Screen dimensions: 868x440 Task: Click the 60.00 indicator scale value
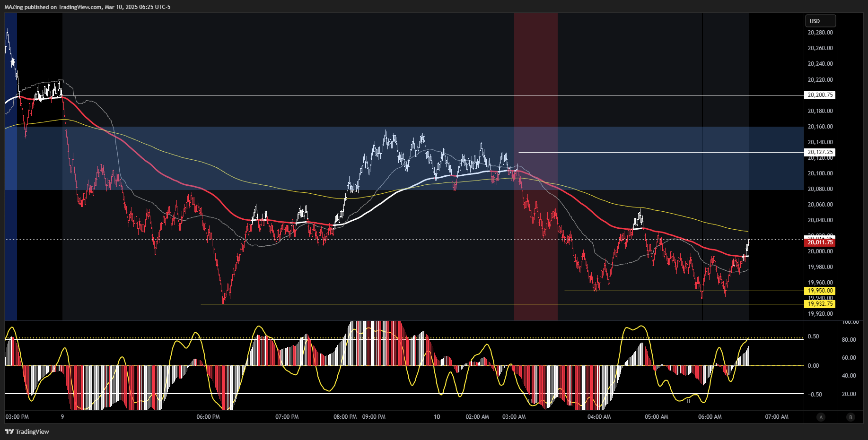(849, 358)
